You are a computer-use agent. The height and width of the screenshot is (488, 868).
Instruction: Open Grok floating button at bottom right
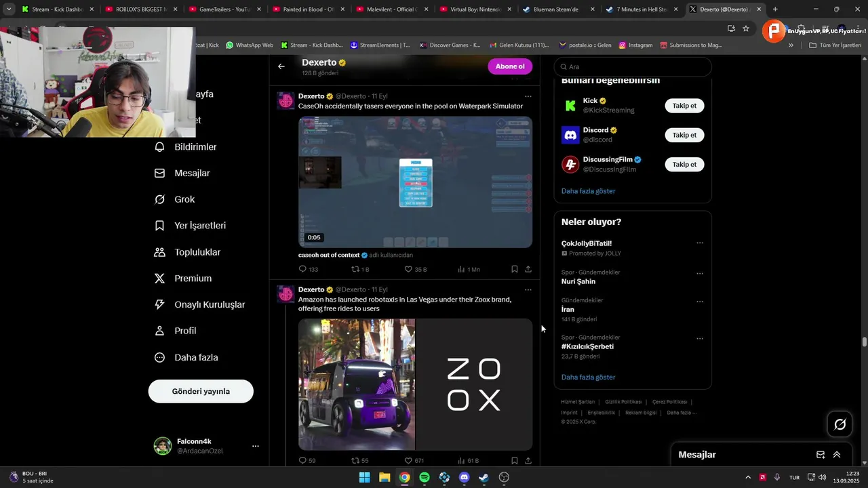(x=840, y=424)
